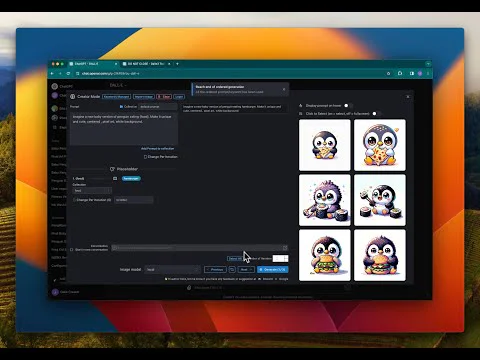Click the Next button
Image resolution: width=480 pixels, height=360 pixels.
coord(246,269)
